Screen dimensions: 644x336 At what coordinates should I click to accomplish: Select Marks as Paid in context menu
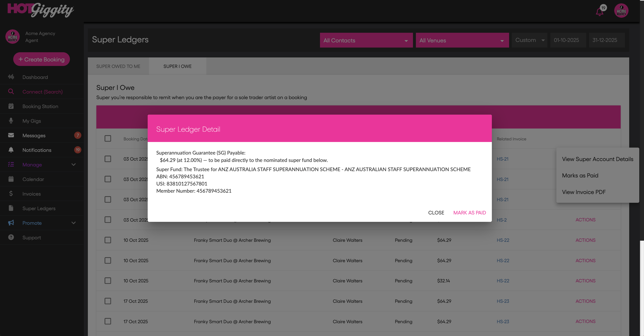pyautogui.click(x=580, y=175)
